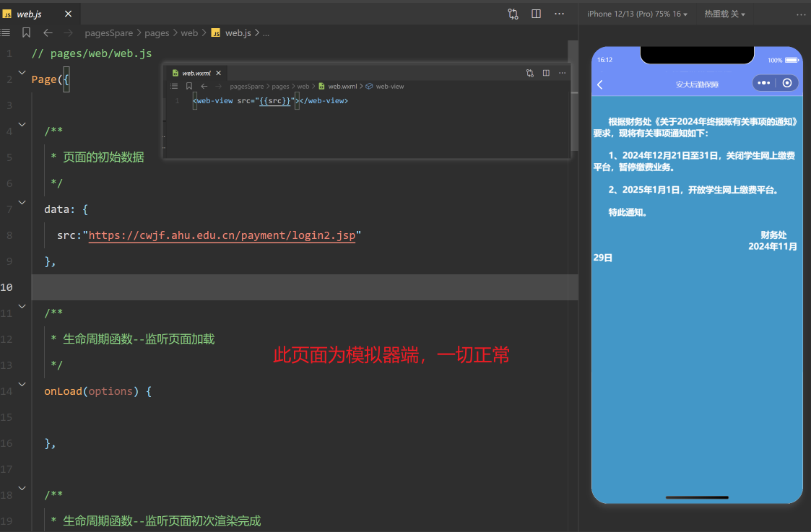Close the web.wxml tab

tap(218, 73)
